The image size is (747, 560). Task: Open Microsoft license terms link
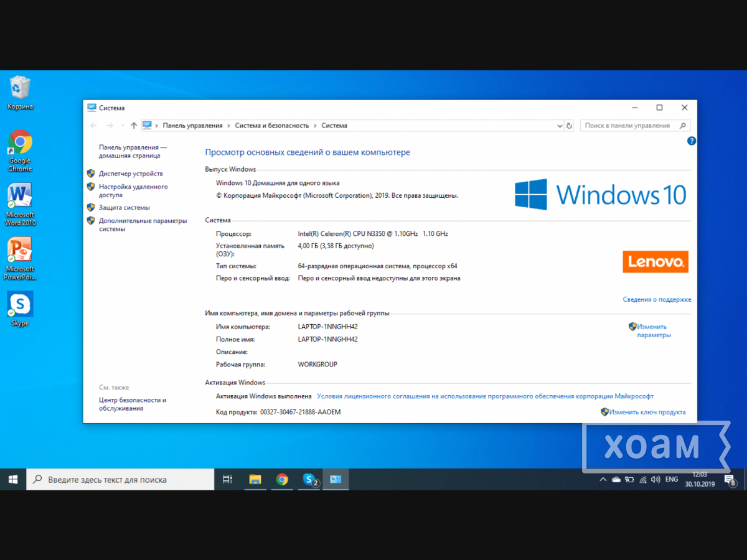tap(485, 396)
